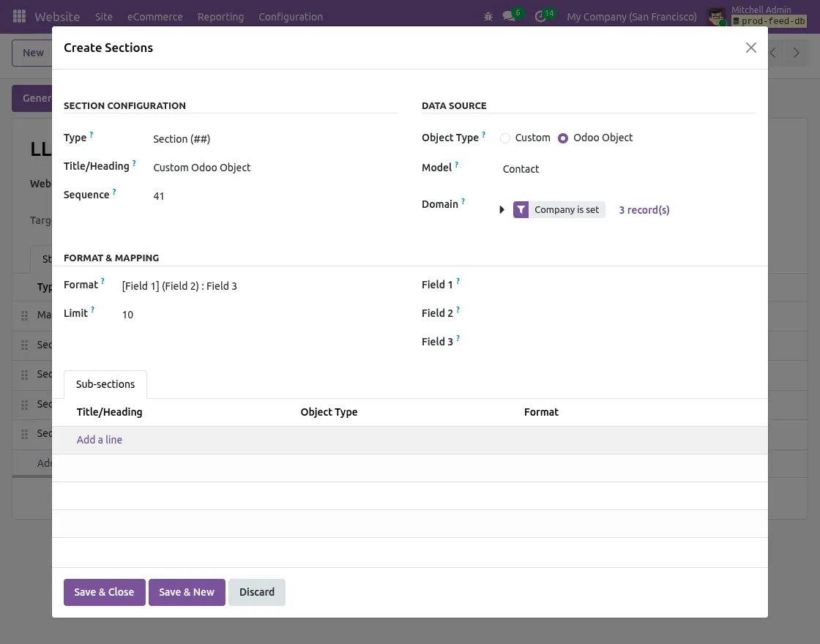This screenshot has height=644, width=820.
Task: Click Save & Close button
Action: pos(104,592)
